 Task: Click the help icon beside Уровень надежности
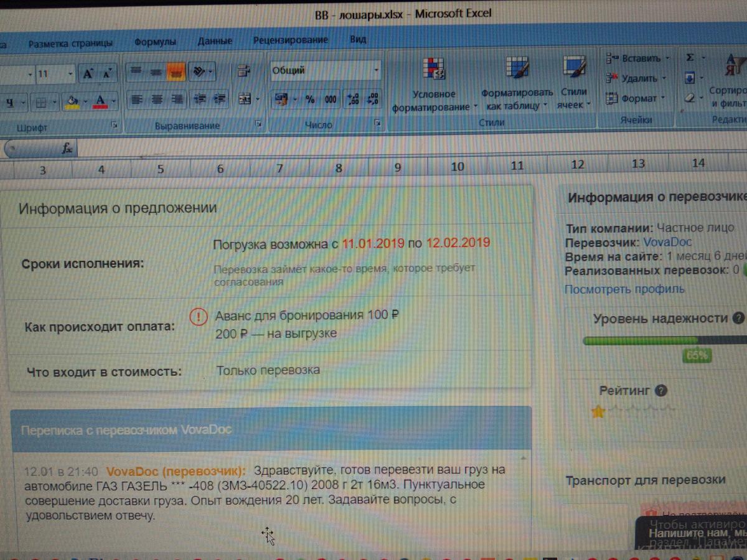739,318
